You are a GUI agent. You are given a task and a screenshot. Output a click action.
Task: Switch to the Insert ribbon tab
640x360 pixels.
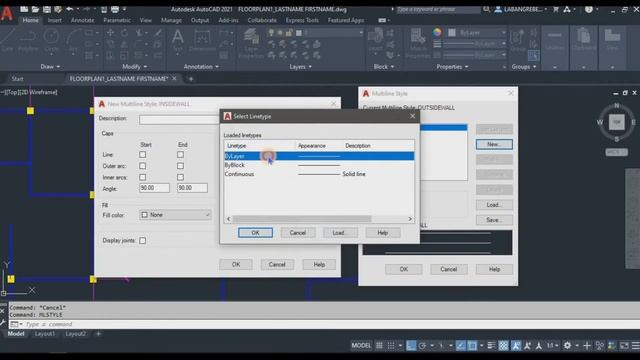click(55, 20)
